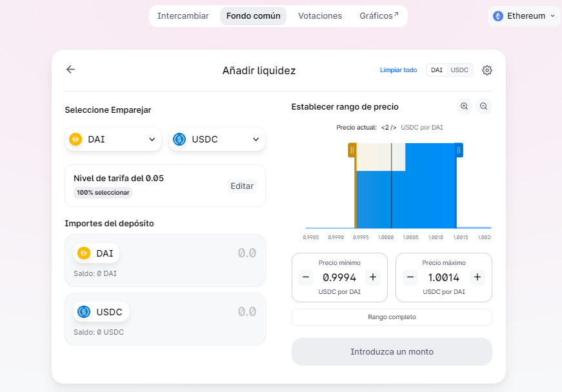Expand the Ethereum network dropdown
Screen dimensions: 562x392
[523, 16]
